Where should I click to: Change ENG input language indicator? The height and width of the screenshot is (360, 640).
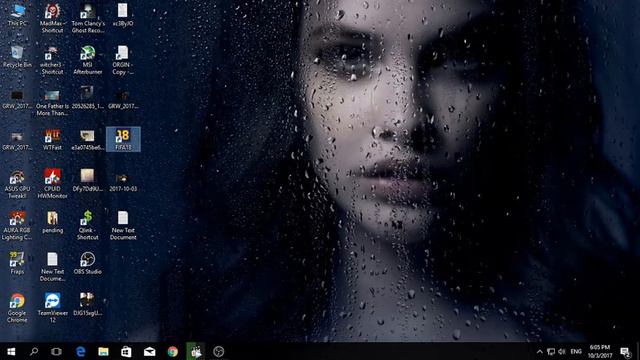(x=576, y=351)
